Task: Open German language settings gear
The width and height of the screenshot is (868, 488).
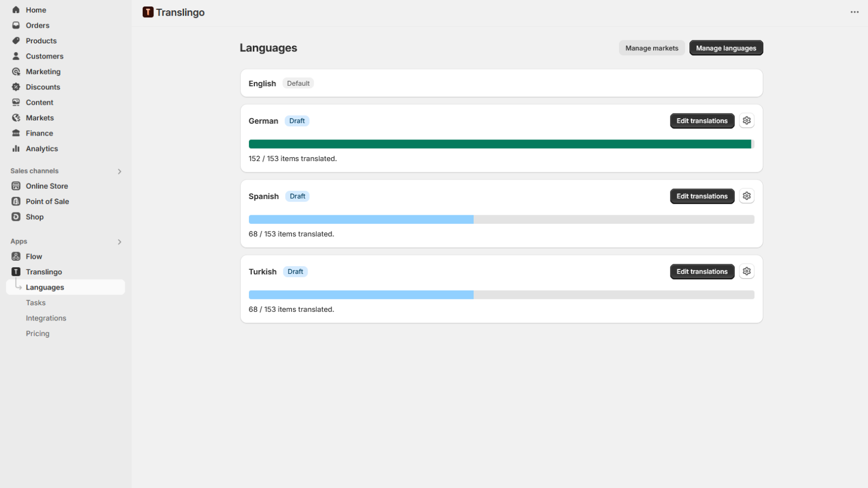Action: pos(747,120)
